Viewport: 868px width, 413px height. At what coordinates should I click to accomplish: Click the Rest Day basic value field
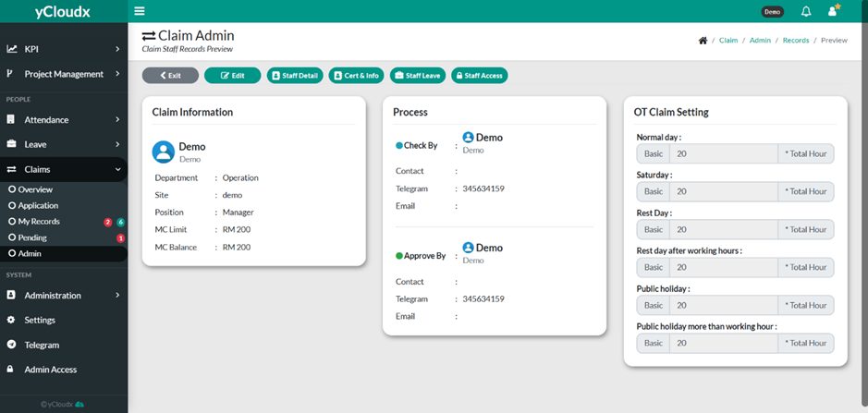[724, 229]
